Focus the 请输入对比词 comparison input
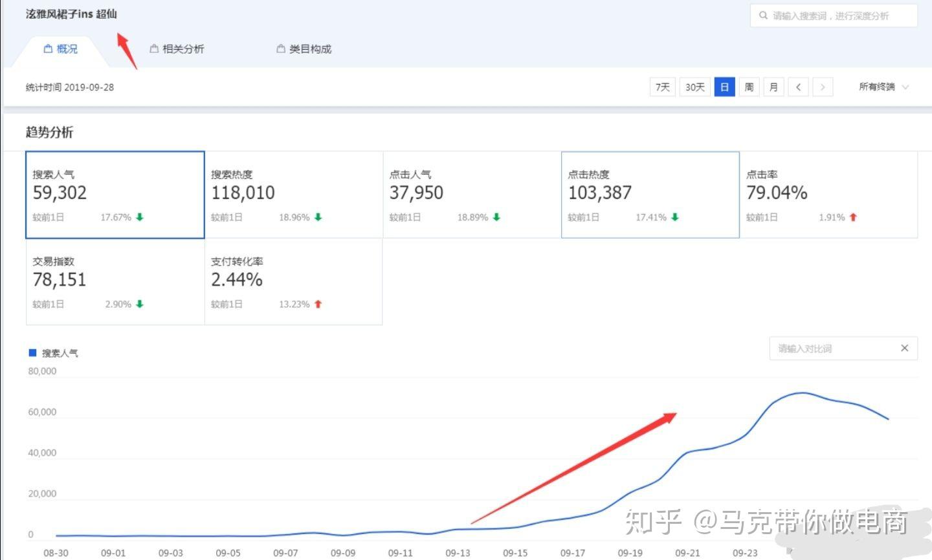The width and height of the screenshot is (932, 560). coord(843,349)
